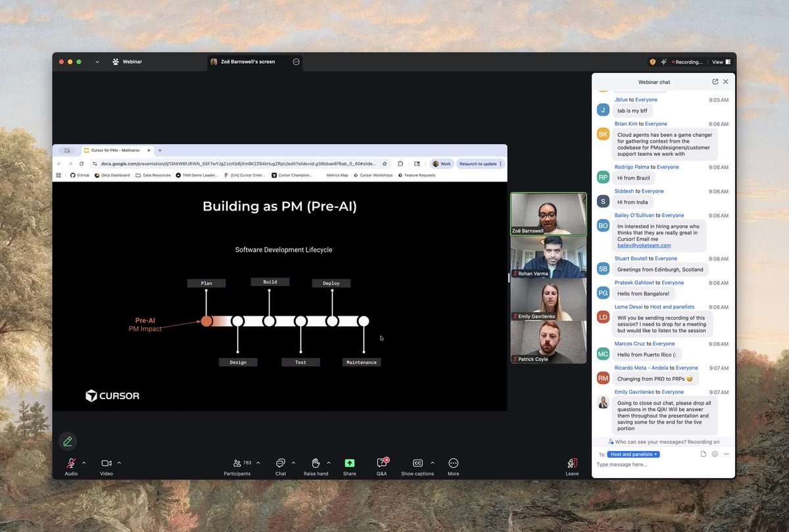The image size is (789, 532).
Task: Click 'Hello from Bangalore!' chat message
Action: pos(644,293)
